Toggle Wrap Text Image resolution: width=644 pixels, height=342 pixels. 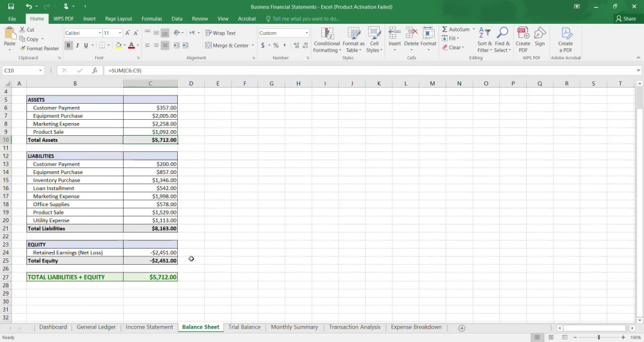[x=220, y=33]
